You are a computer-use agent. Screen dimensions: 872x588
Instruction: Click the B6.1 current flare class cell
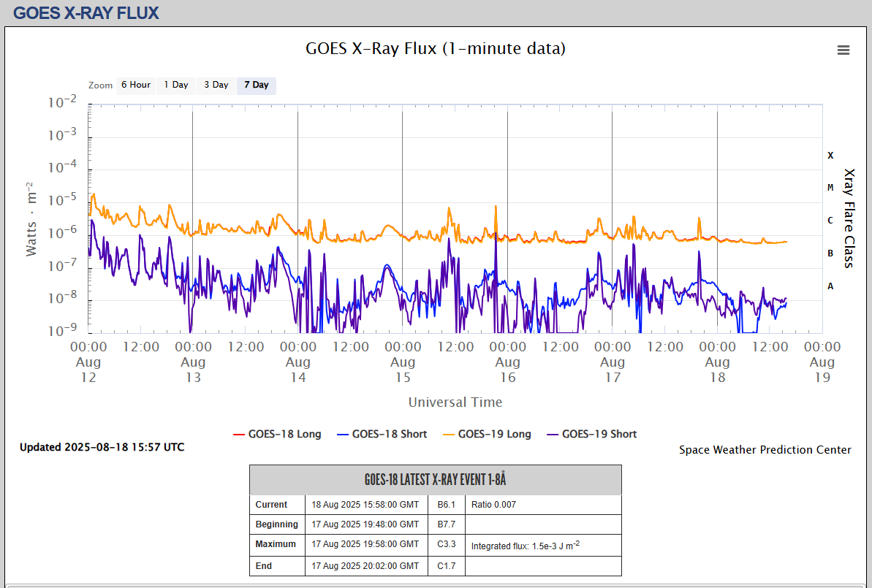[x=447, y=505]
